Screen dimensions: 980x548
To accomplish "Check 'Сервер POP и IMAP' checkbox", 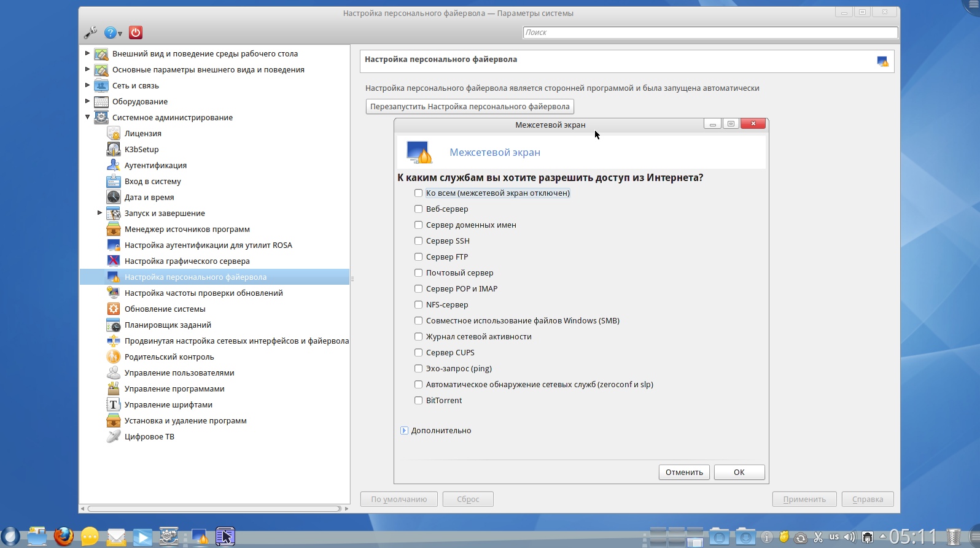I will 418,288.
